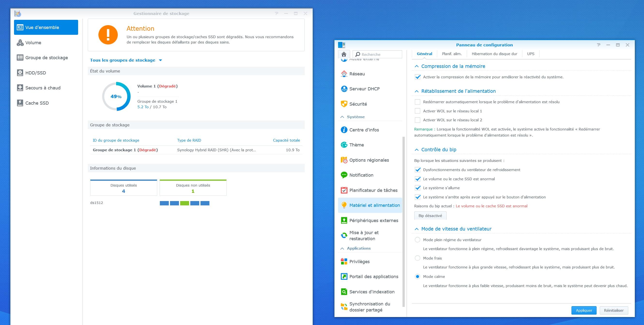Click the home icon in control panel
This screenshot has height=325, width=644.
tap(344, 54)
